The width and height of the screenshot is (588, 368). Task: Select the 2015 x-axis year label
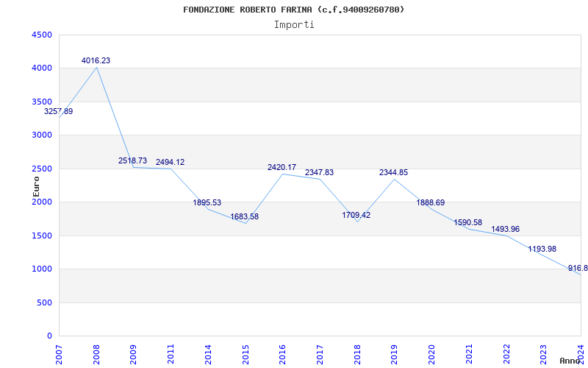245,355
